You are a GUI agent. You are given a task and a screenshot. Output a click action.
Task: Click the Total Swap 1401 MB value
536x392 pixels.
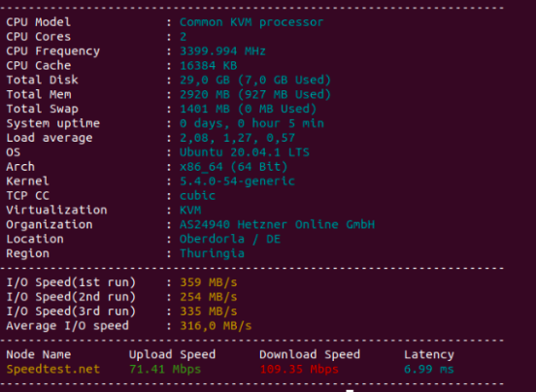248,109
